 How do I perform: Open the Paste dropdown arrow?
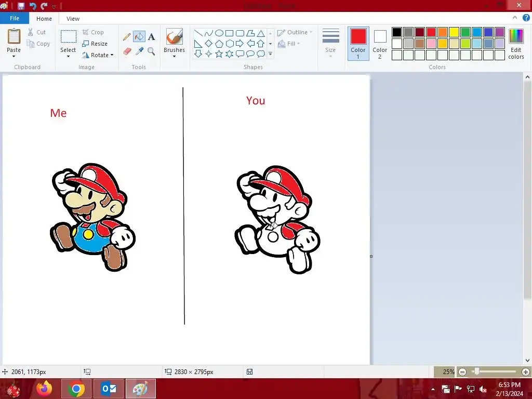pyautogui.click(x=14, y=56)
